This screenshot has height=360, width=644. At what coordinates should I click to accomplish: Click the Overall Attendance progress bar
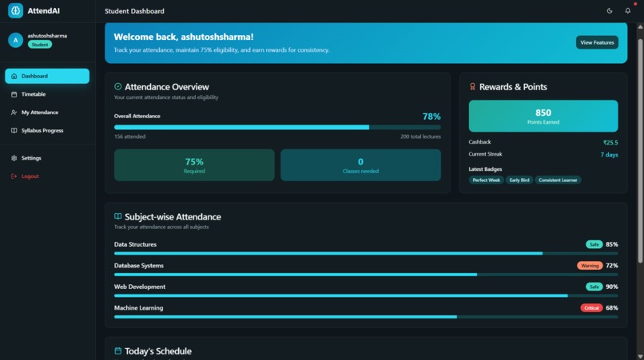tap(277, 127)
